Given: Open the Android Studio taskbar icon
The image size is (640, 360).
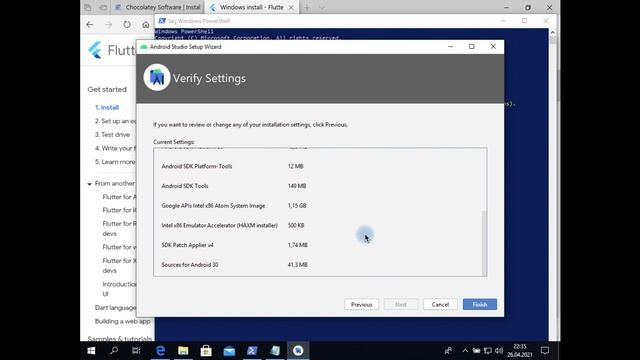Looking at the screenshot, I should tap(298, 351).
